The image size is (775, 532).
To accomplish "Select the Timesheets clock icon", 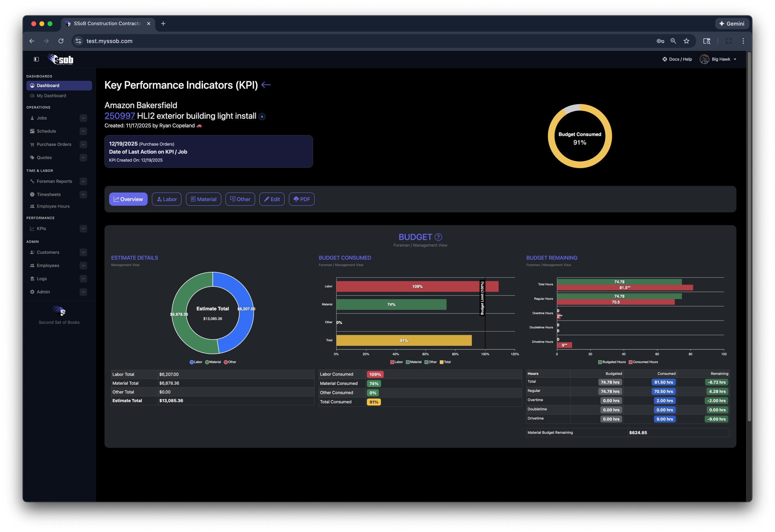I will point(32,194).
